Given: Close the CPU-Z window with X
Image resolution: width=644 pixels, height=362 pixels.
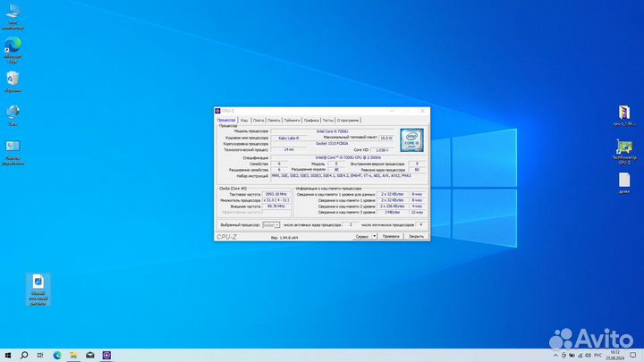Looking at the screenshot, I should tap(422, 111).
